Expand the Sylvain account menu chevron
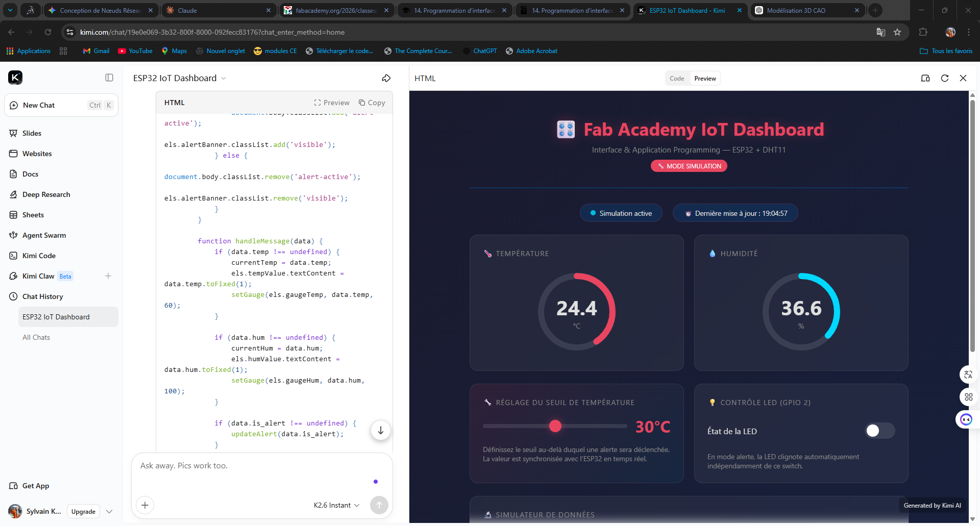980x526 pixels. click(x=109, y=511)
